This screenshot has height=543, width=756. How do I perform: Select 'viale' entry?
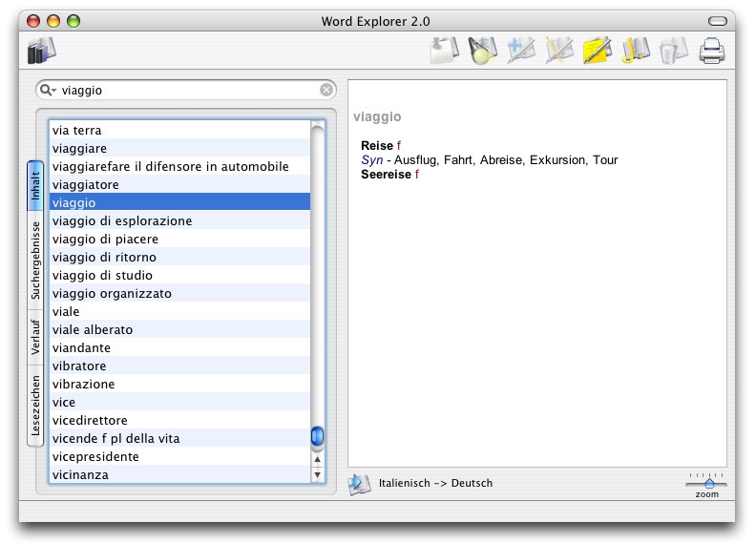[179, 311]
